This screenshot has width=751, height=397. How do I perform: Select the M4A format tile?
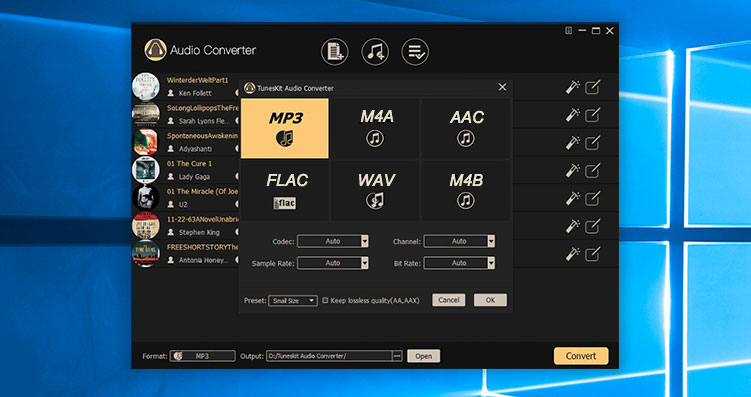coord(375,128)
